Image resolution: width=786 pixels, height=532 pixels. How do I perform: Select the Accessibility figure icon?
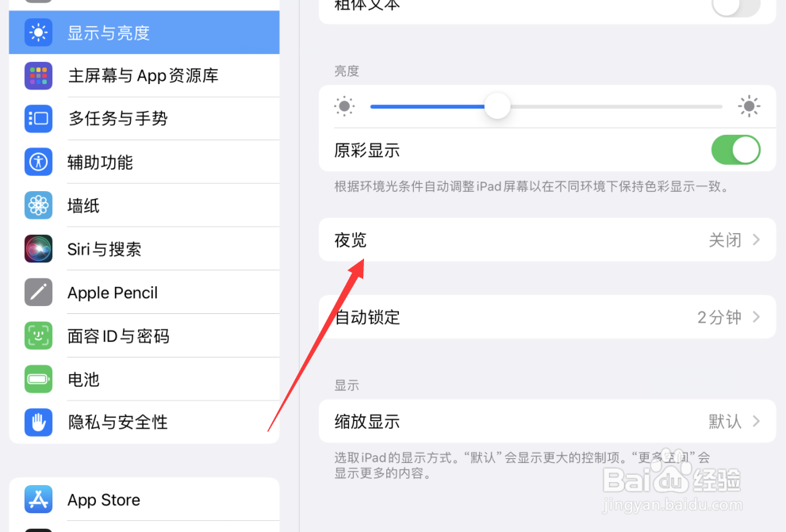tap(39, 162)
